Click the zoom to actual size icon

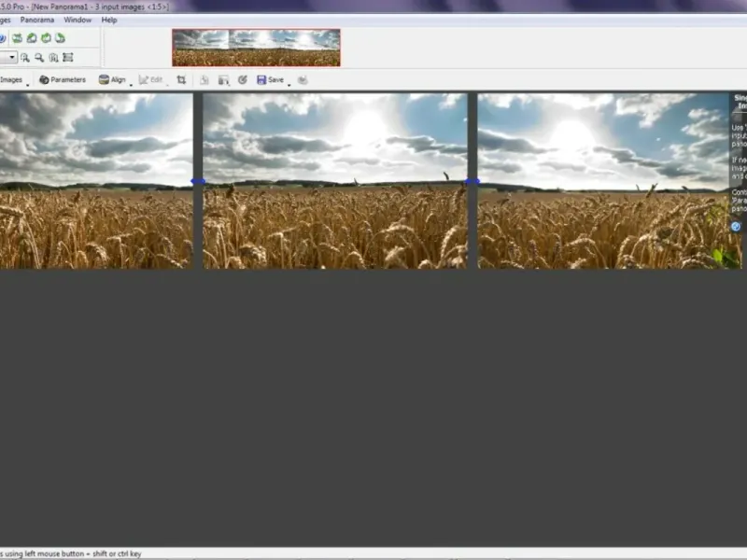[54, 58]
